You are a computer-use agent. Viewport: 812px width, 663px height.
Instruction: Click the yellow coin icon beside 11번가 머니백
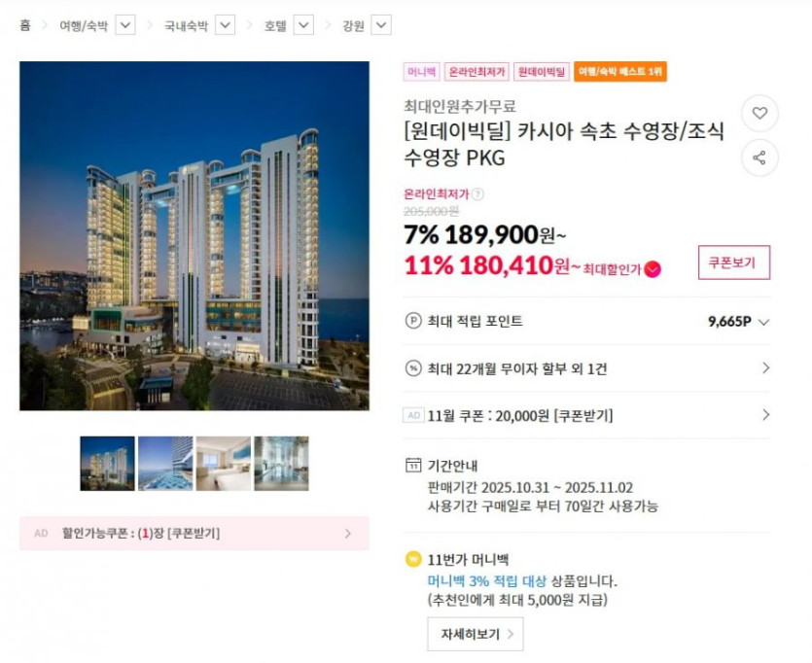(x=413, y=560)
